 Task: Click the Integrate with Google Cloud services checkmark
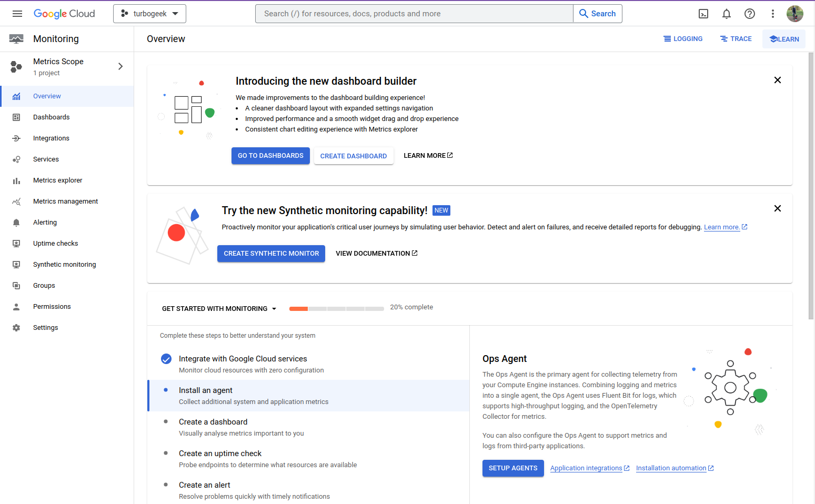[166, 359]
